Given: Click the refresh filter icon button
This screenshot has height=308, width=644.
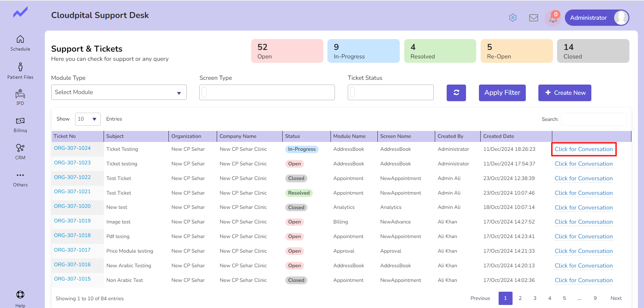Looking at the screenshot, I should (456, 93).
